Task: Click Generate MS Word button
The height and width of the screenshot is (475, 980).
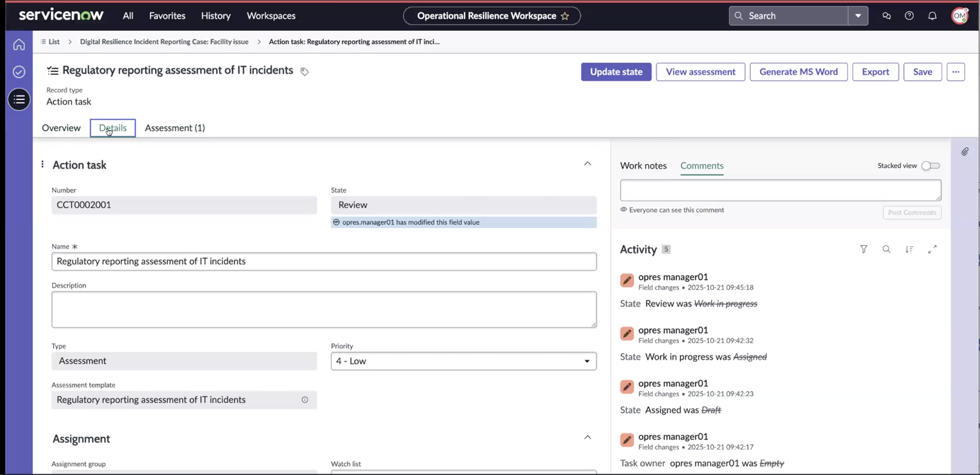Action: (x=798, y=72)
